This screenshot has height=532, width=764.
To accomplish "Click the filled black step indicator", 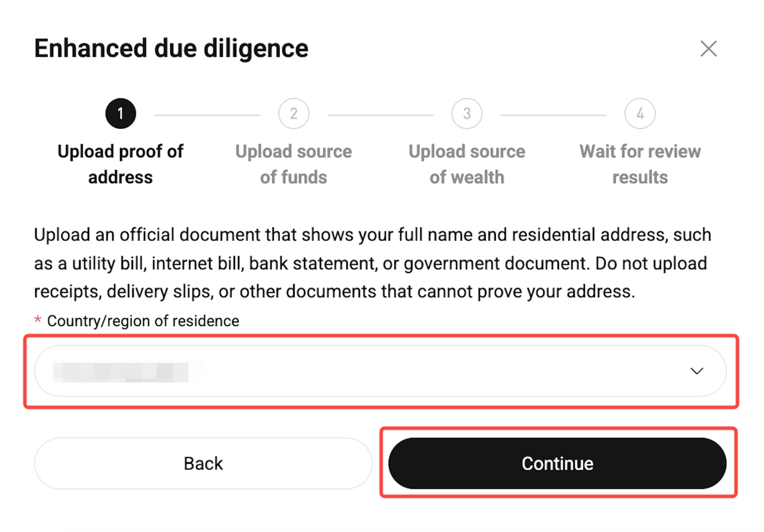I will [x=121, y=113].
